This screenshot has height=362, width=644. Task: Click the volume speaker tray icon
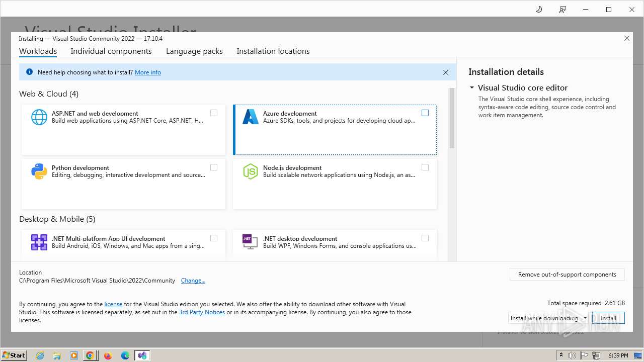pos(572,355)
